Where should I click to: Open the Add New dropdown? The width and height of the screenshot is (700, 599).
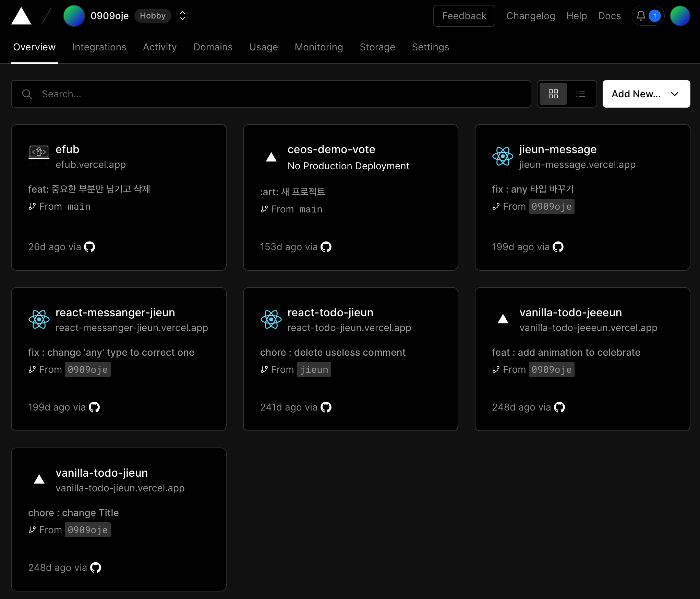coord(646,94)
